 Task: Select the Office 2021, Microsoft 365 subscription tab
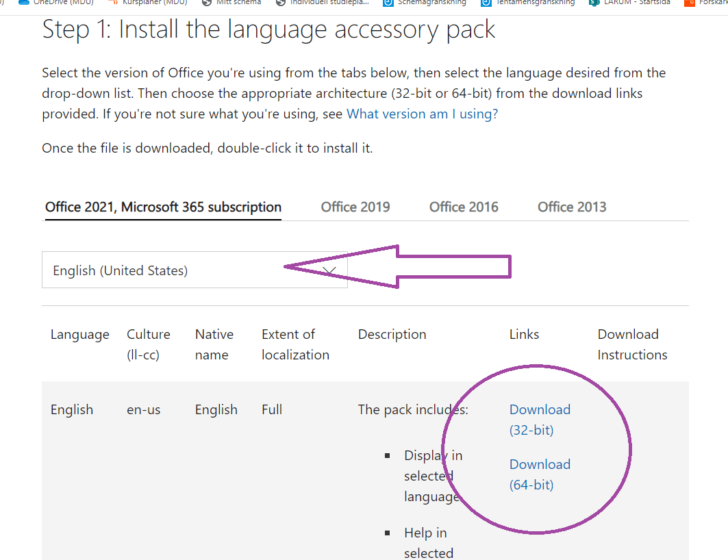coord(162,206)
